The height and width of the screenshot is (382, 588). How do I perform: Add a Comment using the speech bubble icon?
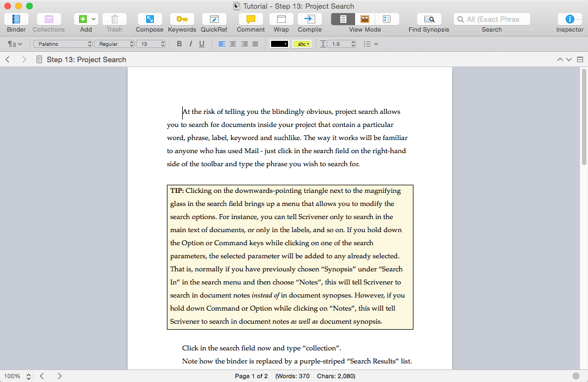[250, 19]
